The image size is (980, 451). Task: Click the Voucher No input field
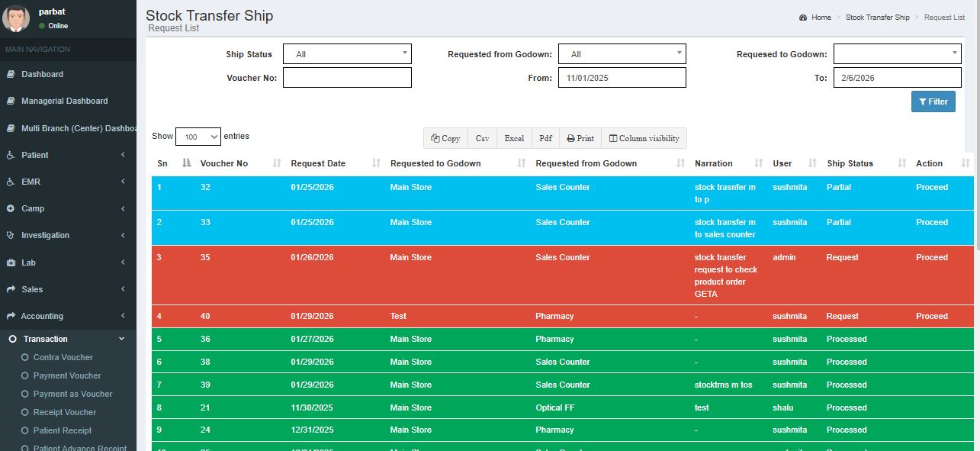point(347,78)
